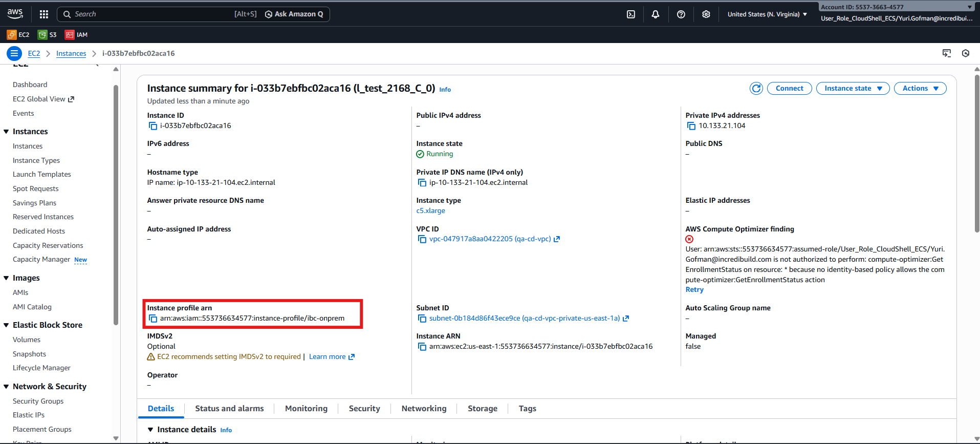
Task: Open the vpc-047917a8aa0422205 link
Action: point(490,239)
